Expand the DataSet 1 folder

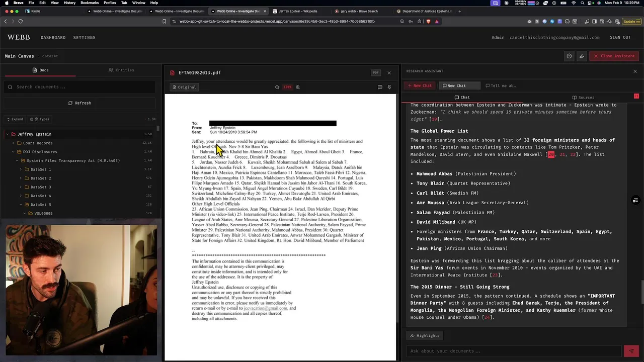(x=21, y=169)
